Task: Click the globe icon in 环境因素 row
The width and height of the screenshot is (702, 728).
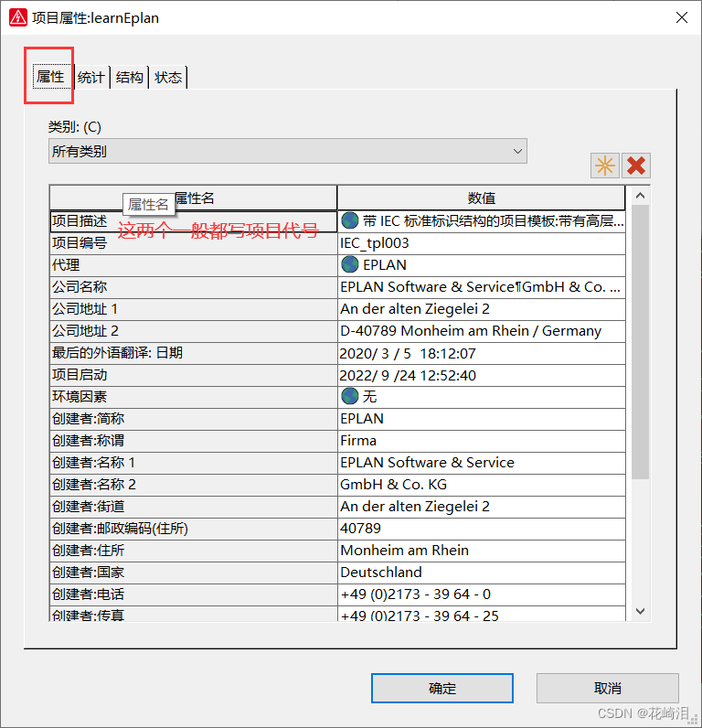Action: [x=349, y=396]
